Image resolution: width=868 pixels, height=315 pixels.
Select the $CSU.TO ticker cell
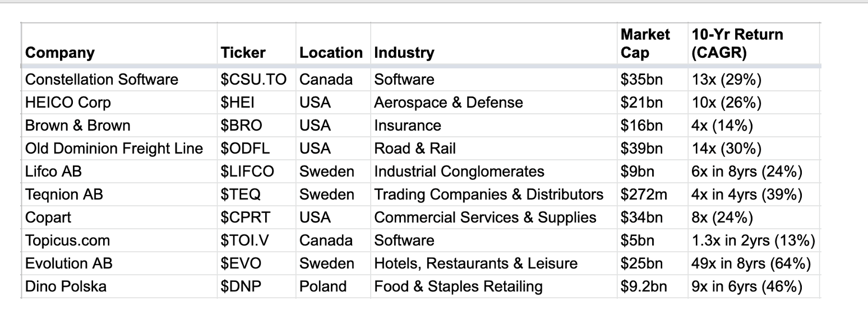[253, 80]
